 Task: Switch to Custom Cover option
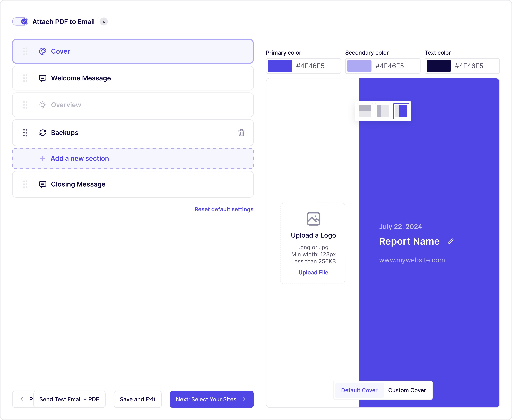tap(407, 390)
